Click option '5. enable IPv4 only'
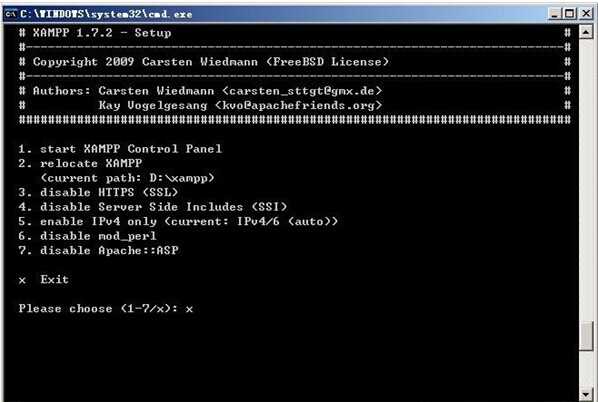 [178, 222]
